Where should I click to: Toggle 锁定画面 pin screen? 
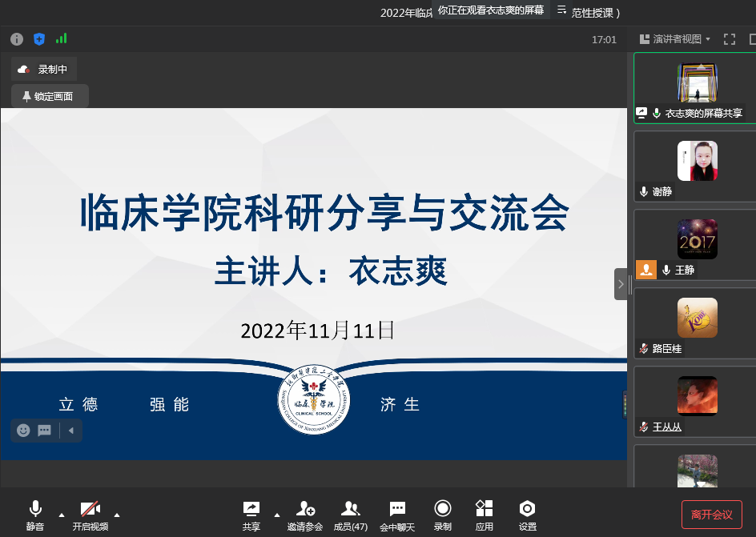[50, 96]
